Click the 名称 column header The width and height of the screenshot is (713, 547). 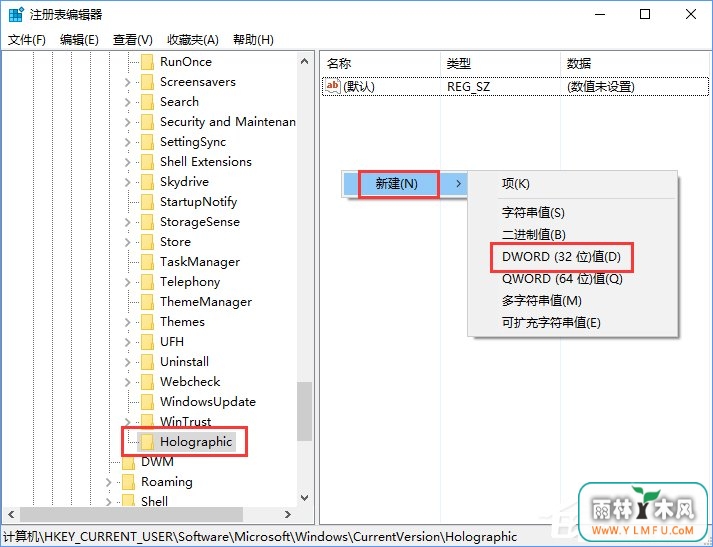(x=381, y=64)
